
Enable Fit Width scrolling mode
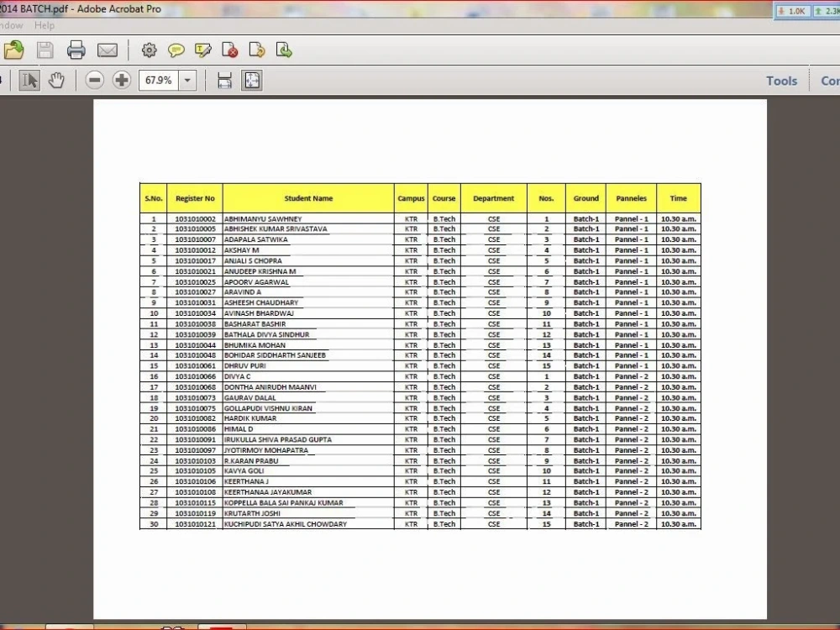coord(224,81)
